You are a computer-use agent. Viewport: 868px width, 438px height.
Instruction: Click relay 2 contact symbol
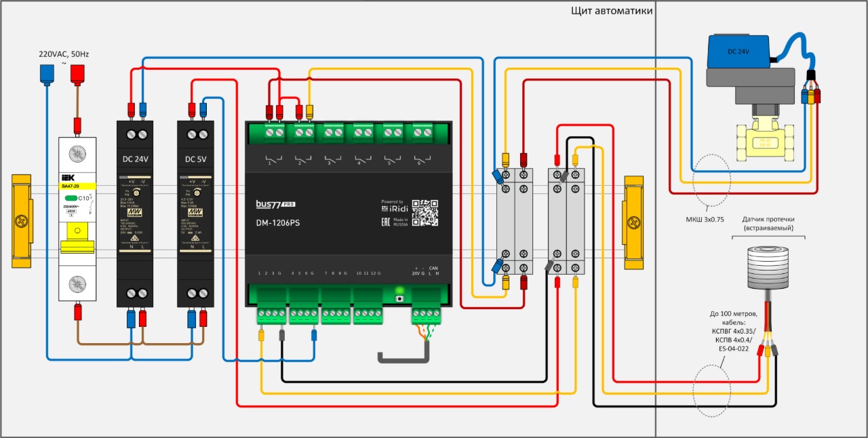tap(302, 160)
